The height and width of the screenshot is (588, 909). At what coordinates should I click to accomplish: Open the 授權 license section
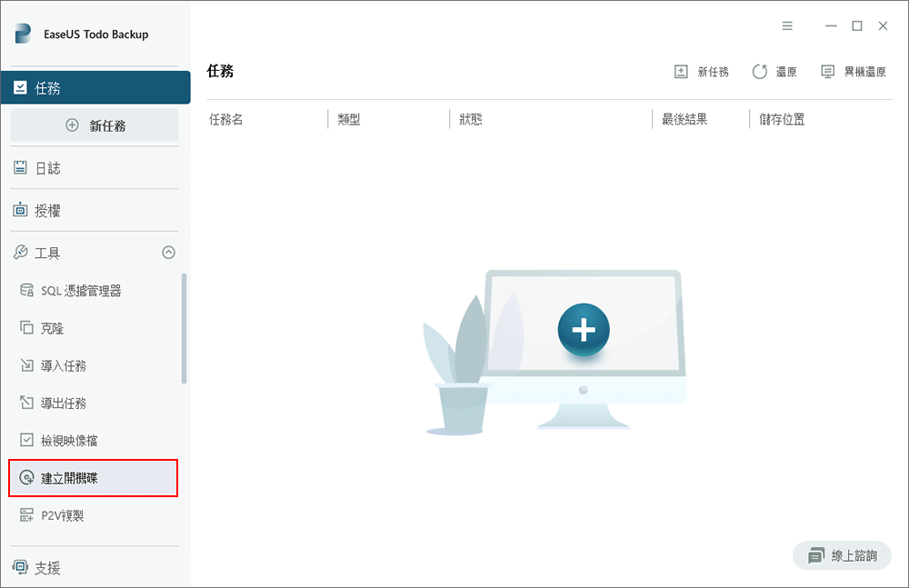47,211
